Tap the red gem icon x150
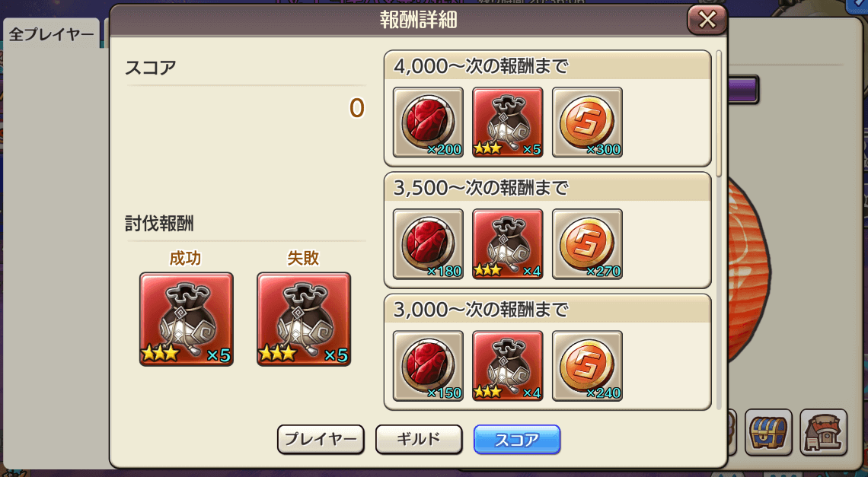 [428, 366]
